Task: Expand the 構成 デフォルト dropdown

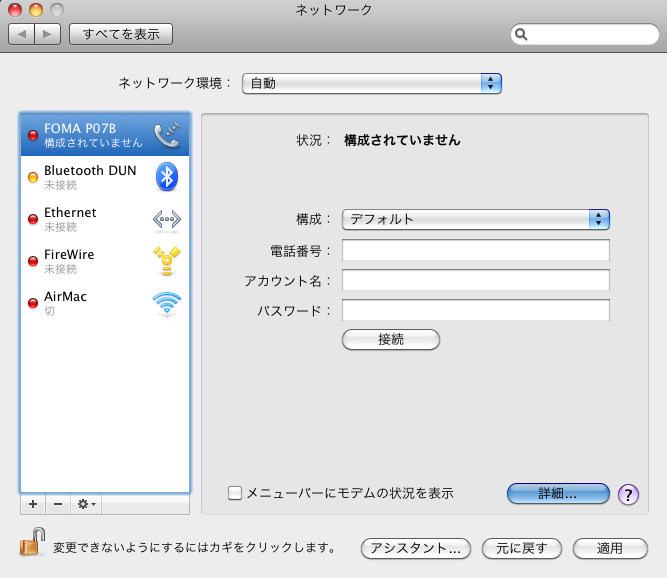Action: click(475, 219)
